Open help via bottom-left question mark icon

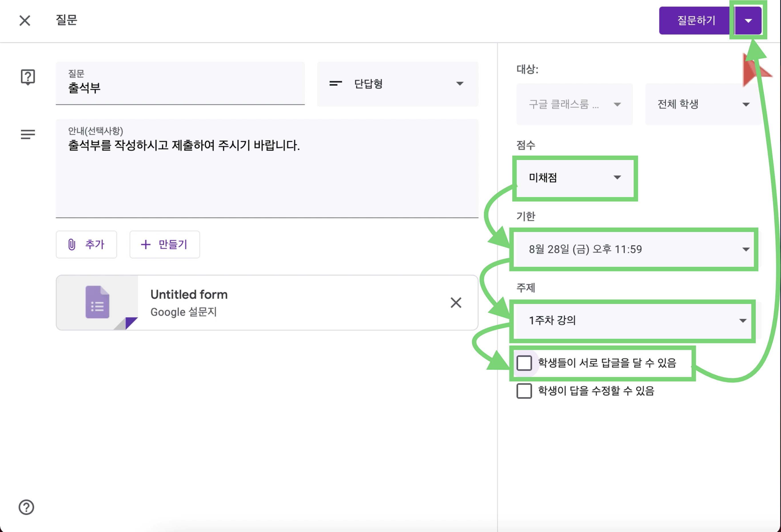tap(26, 507)
